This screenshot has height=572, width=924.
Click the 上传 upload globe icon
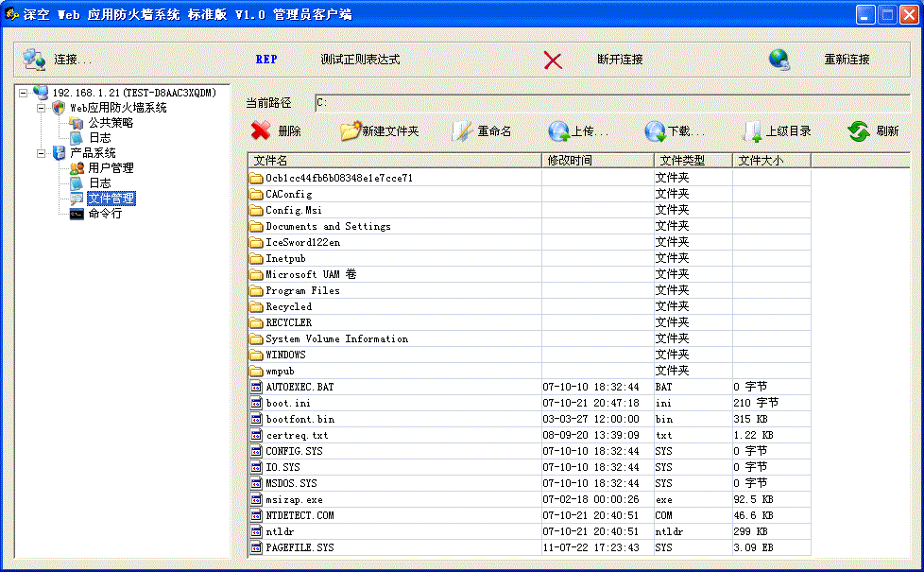tap(558, 130)
